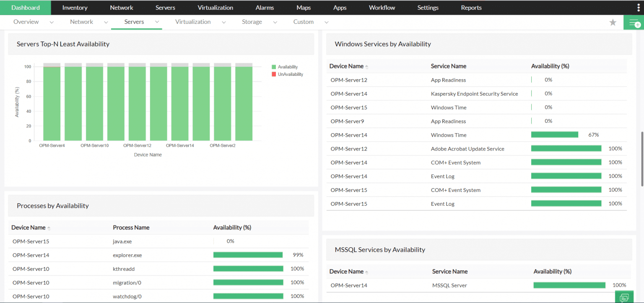Viewport: 644px width, 303px height.
Task: Click the Process Name column header
Action: tap(131, 228)
